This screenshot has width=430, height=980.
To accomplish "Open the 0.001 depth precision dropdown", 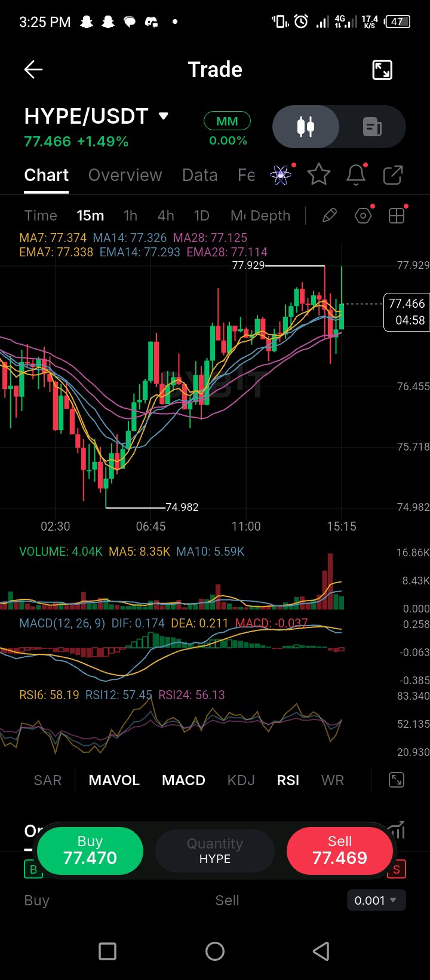I will (376, 901).
